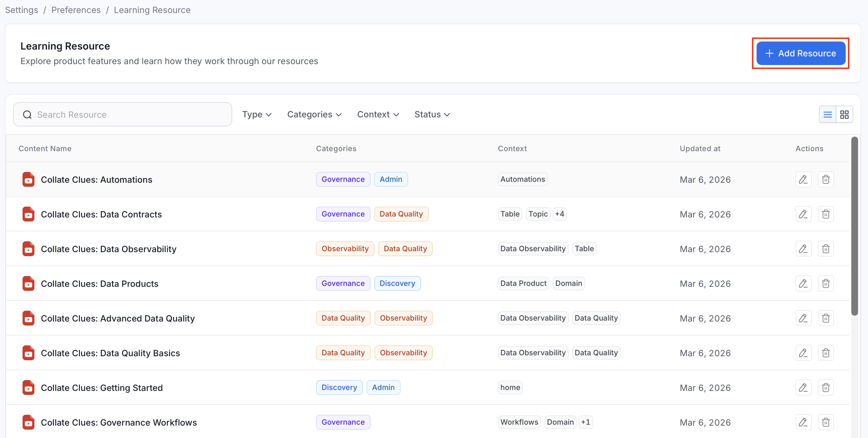Click video icon for Data Observability resource
Viewport: 868px width, 438px height.
point(28,249)
